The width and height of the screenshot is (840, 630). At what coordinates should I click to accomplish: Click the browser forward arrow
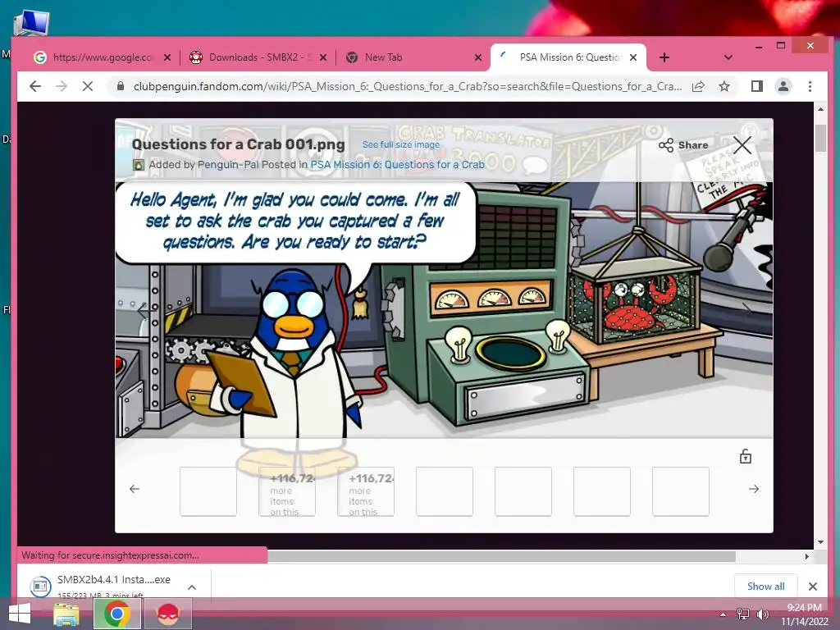62,86
